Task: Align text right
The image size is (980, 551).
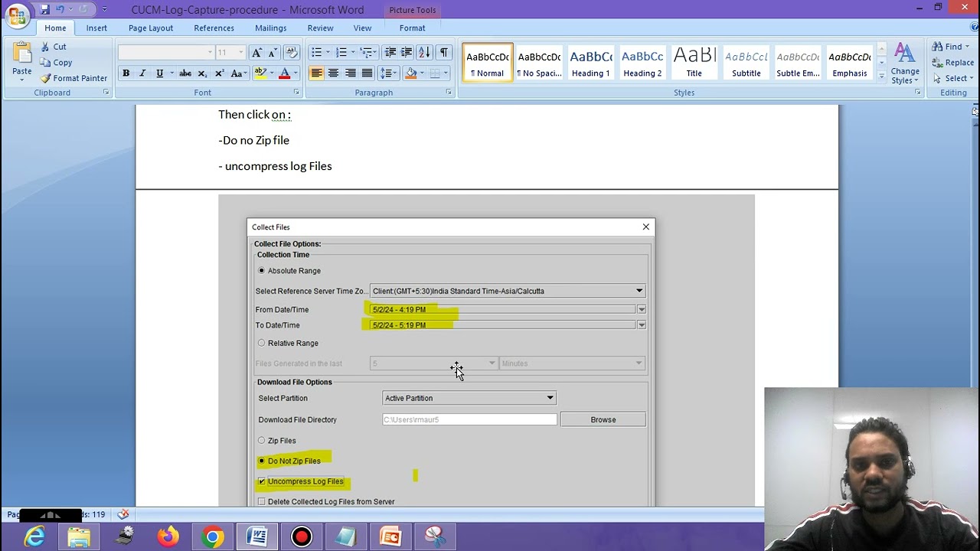Action: tap(350, 73)
